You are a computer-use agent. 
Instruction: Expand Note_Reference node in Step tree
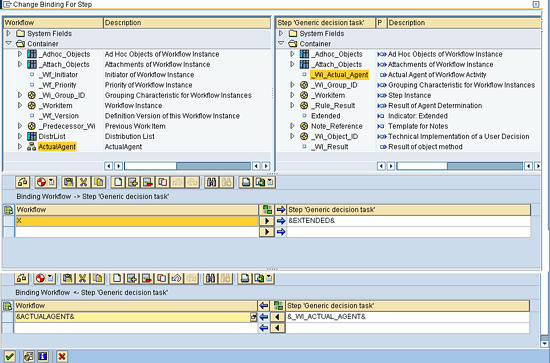coord(292,126)
